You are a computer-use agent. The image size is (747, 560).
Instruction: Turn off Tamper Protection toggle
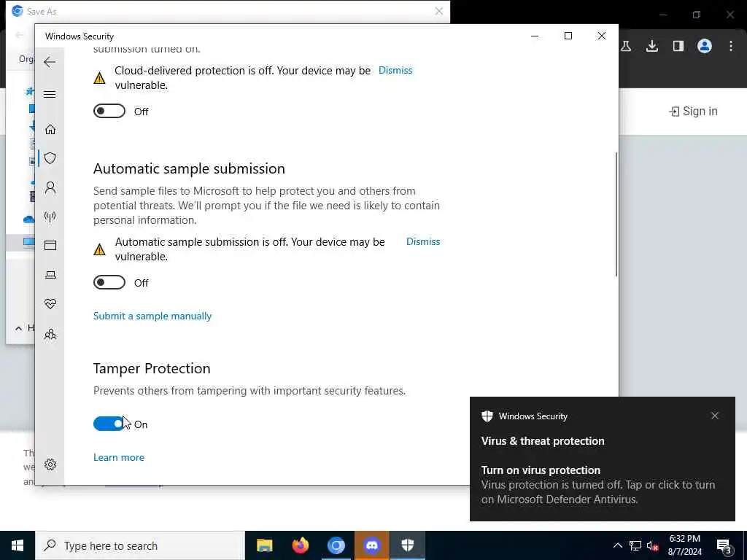109,424
